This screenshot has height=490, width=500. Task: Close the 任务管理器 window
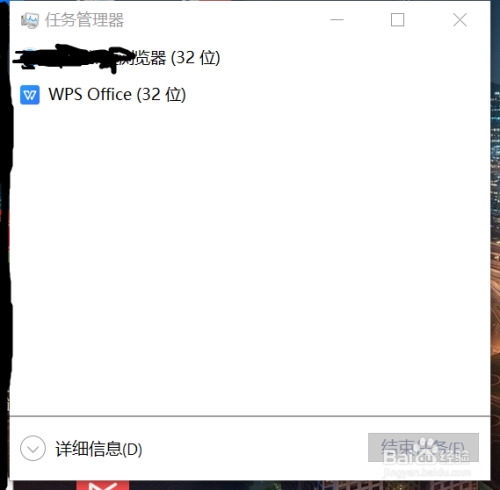[460, 20]
